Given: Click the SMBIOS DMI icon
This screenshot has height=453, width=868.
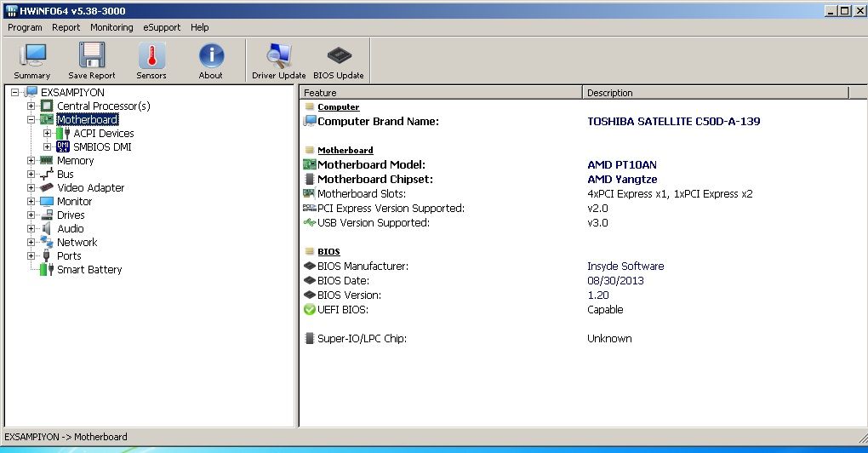Looking at the screenshot, I should (x=63, y=146).
